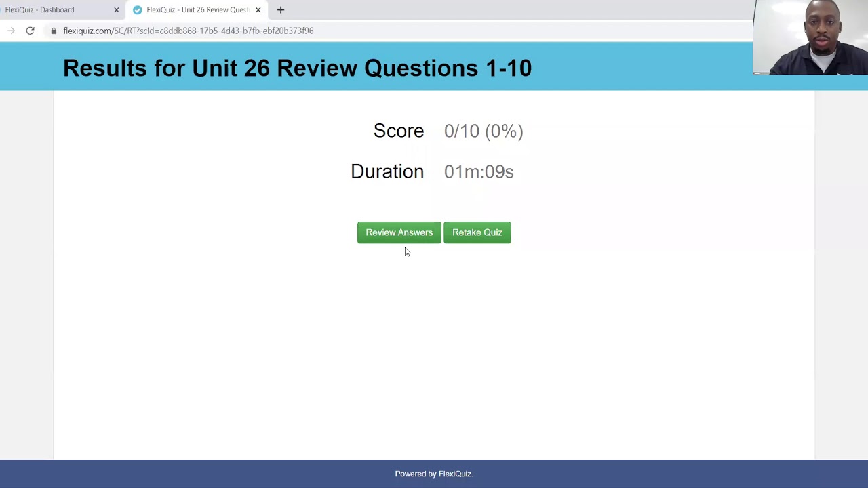Click the FlexiQuiz favicon on active tab
868x488 pixels.
pyautogui.click(x=138, y=10)
